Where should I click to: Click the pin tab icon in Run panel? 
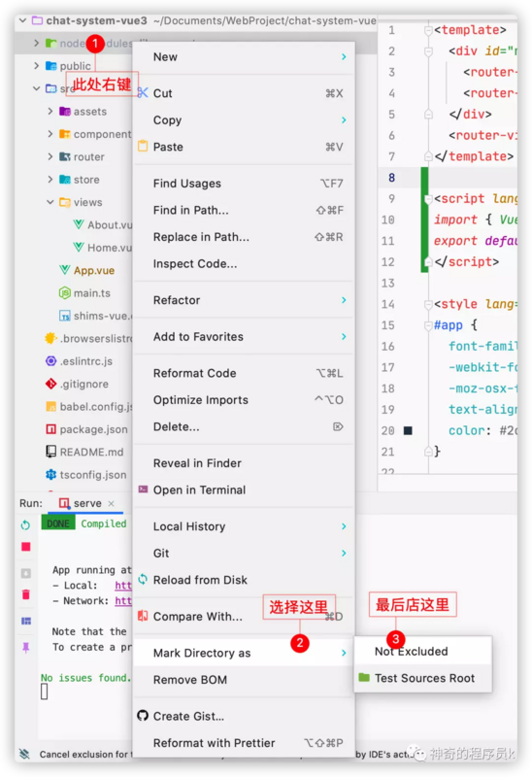click(26, 647)
